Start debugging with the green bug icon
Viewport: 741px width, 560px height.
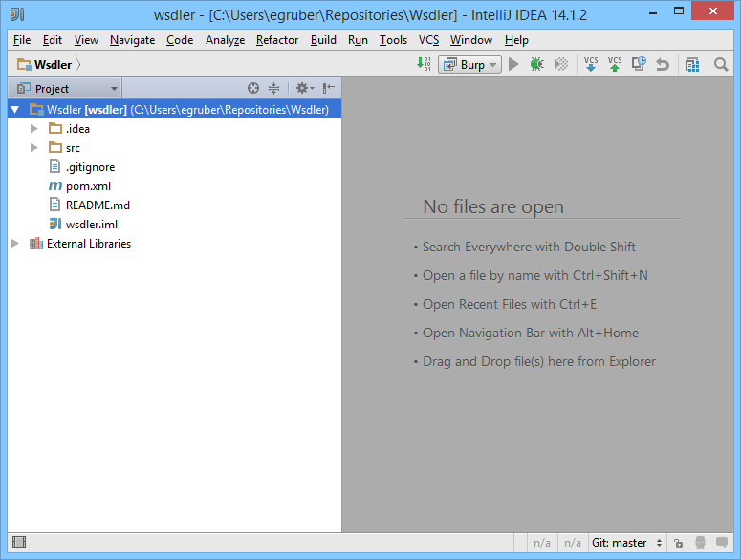[x=536, y=64]
